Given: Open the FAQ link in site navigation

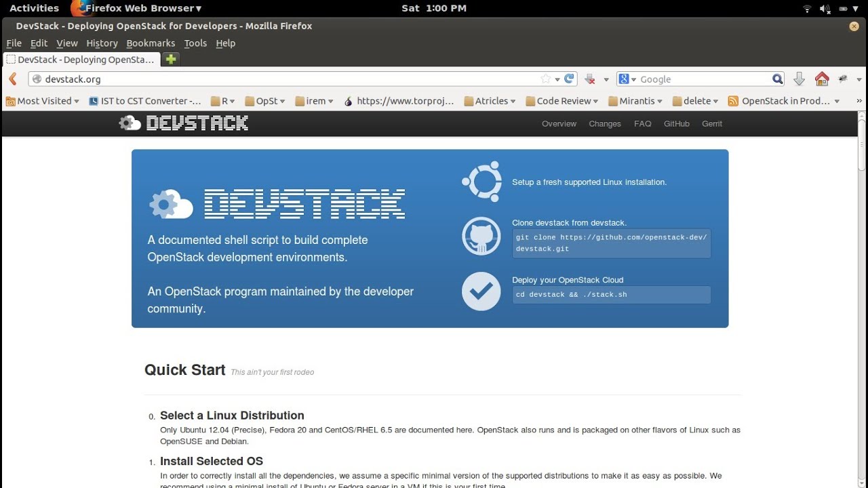Looking at the screenshot, I should point(642,123).
